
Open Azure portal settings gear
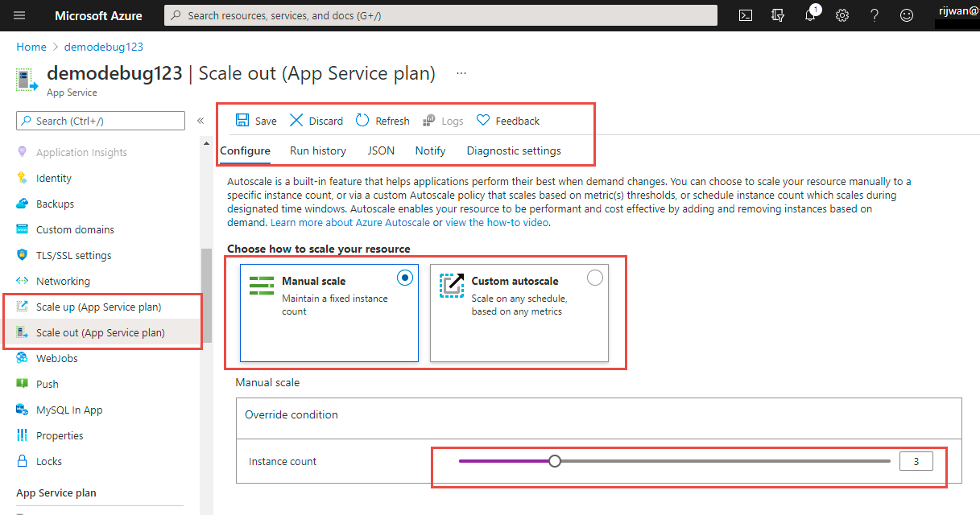[841, 14]
